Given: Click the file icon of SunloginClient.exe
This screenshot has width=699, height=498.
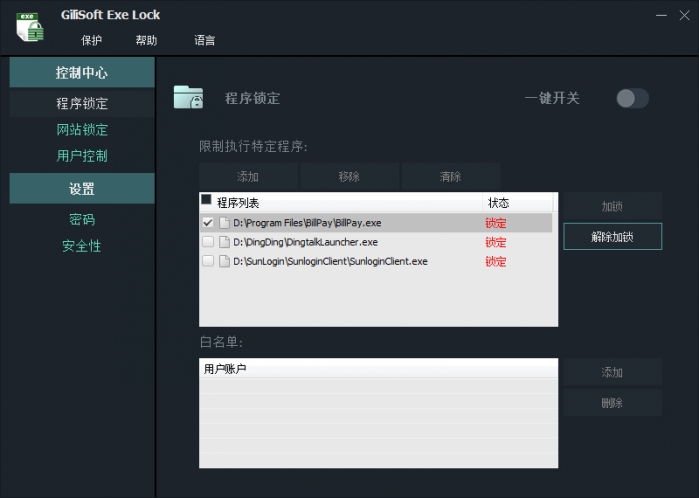Looking at the screenshot, I should click(224, 261).
